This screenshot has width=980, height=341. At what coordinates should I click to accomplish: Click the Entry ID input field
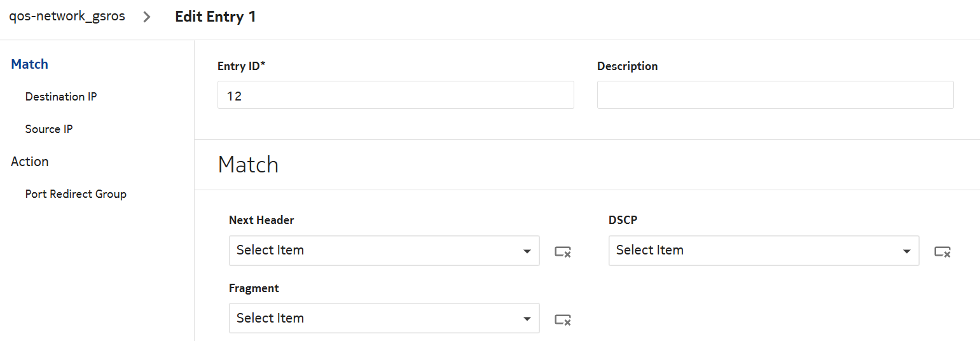pyautogui.click(x=396, y=95)
